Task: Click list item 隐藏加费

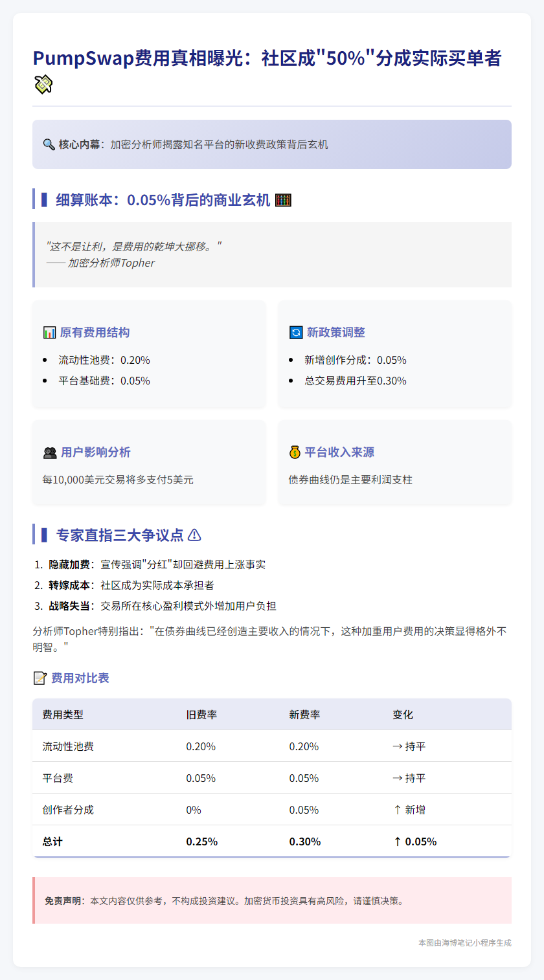Action: coord(157,564)
